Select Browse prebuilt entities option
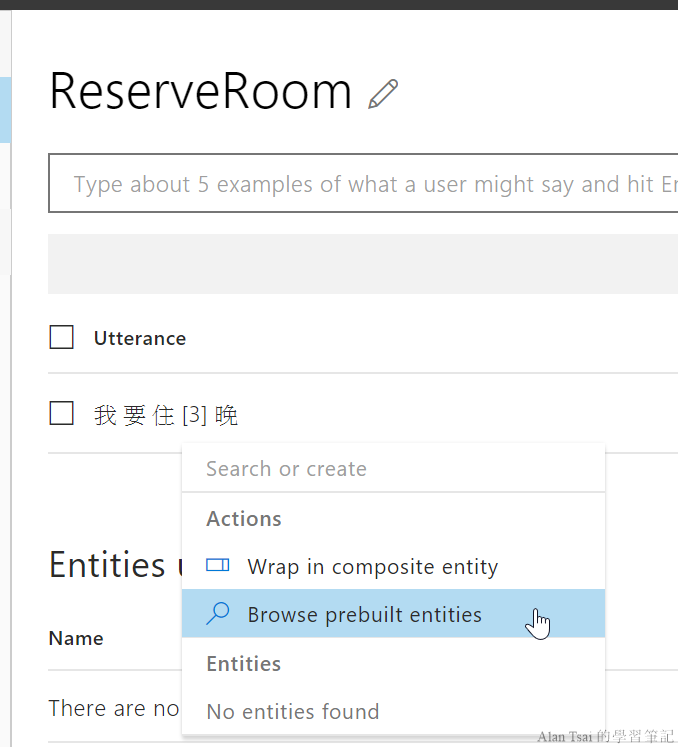The height and width of the screenshot is (747, 678). point(364,615)
